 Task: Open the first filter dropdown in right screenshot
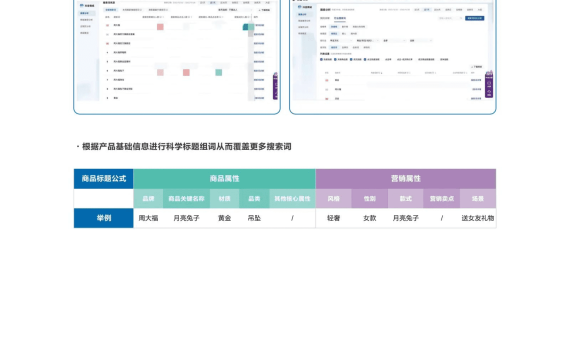click(341, 41)
